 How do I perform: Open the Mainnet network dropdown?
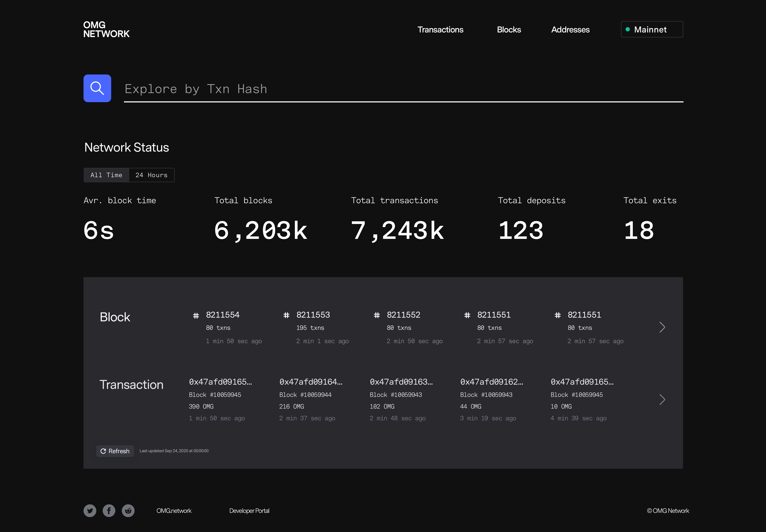[652, 29]
